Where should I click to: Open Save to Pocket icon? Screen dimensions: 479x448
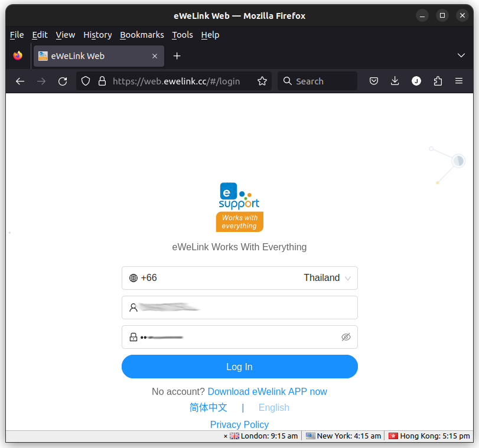(x=374, y=81)
